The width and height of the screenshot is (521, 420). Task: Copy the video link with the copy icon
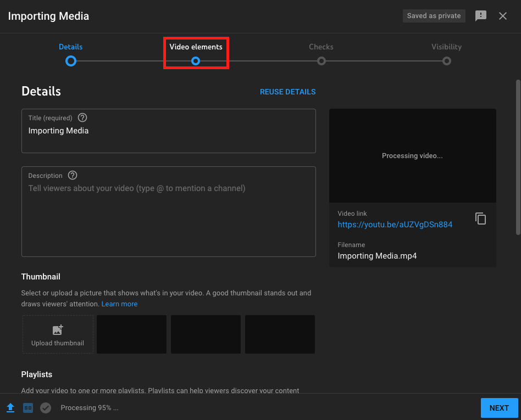coord(480,219)
